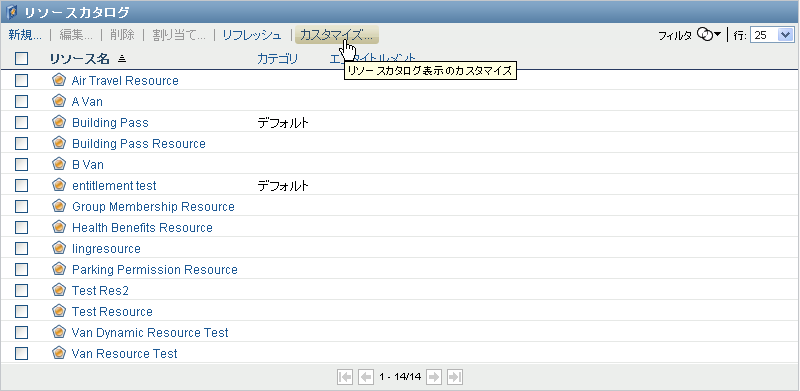This screenshot has height=391, width=800.
Task: Click the 編集... toolbar command
Action: (76, 35)
